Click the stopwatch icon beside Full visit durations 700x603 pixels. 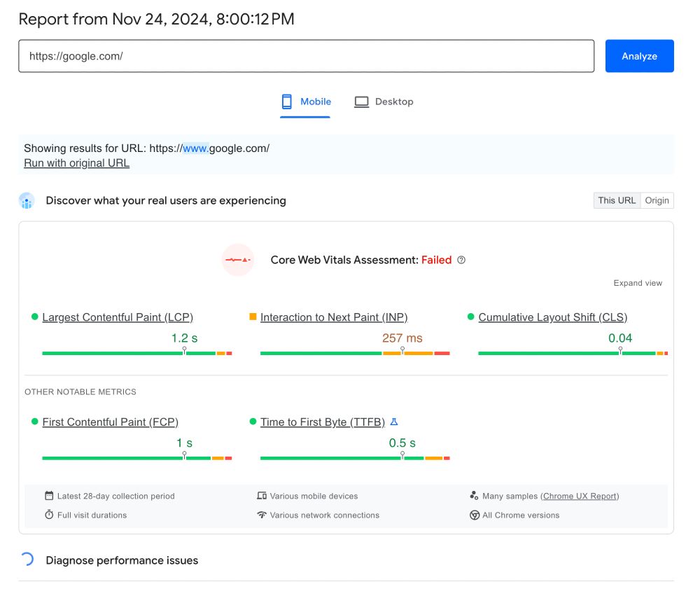pos(49,515)
